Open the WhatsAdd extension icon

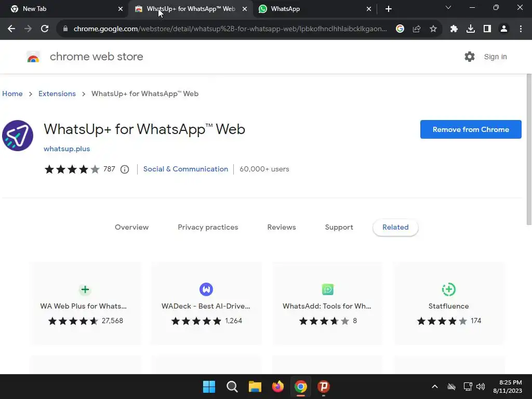tap(328, 289)
